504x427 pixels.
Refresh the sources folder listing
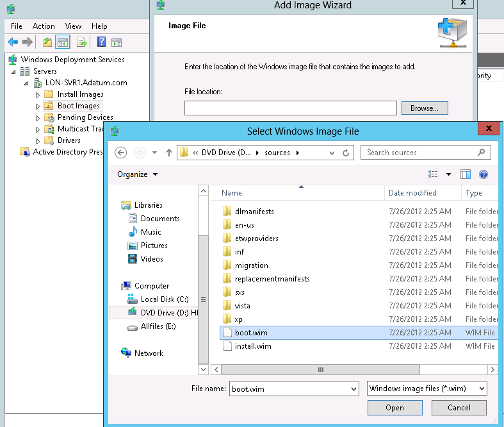click(346, 153)
